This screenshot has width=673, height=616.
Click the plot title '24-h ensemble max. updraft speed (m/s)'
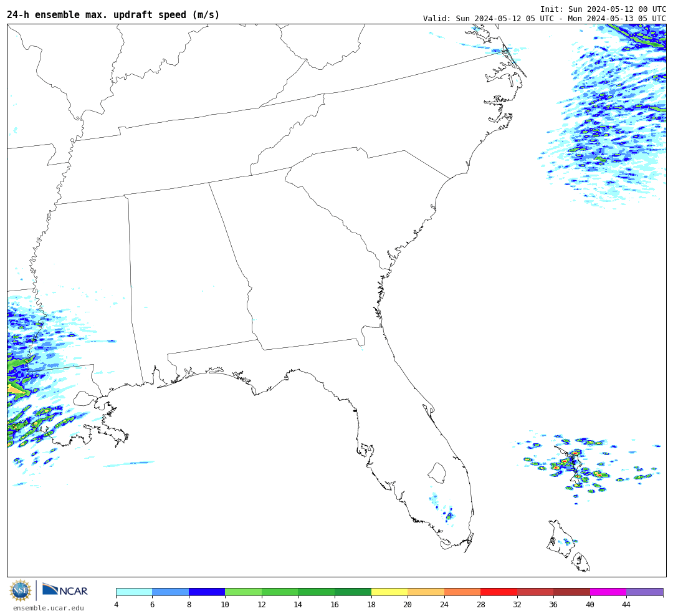pos(113,14)
